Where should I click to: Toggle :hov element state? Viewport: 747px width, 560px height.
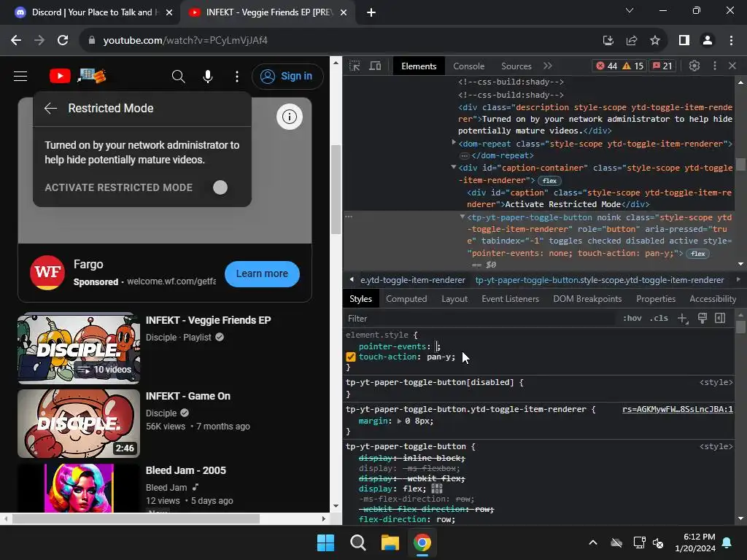[632, 318]
